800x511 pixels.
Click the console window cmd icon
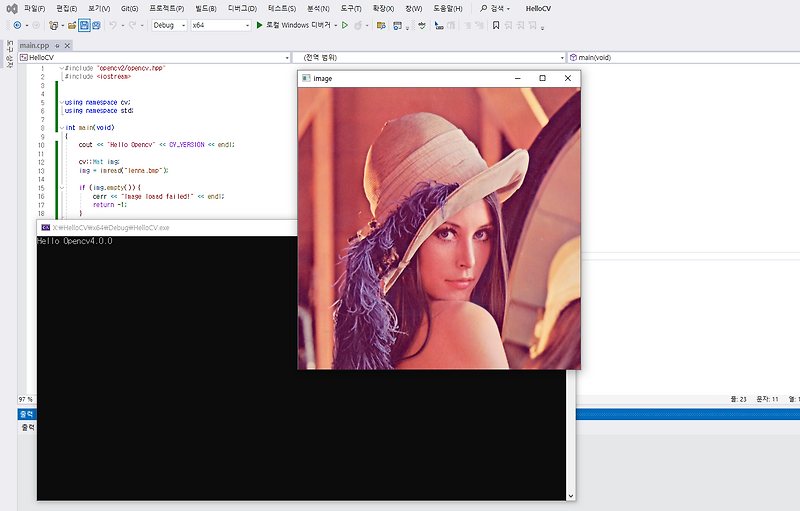(46, 227)
